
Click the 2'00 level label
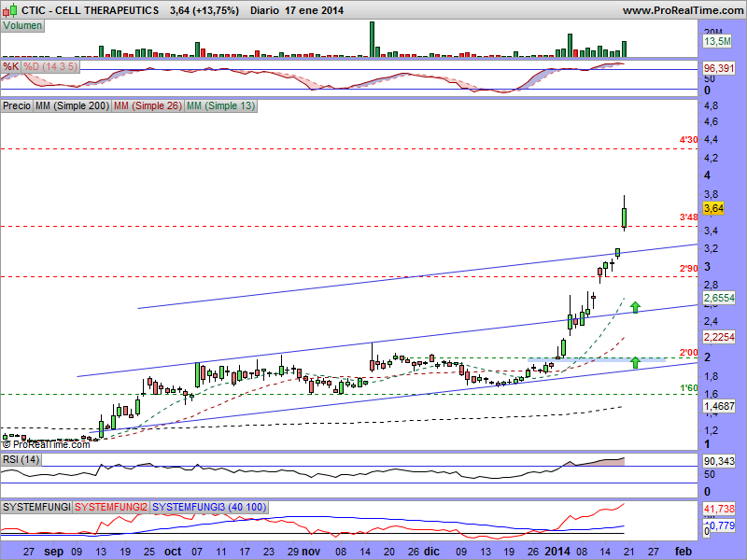point(688,353)
